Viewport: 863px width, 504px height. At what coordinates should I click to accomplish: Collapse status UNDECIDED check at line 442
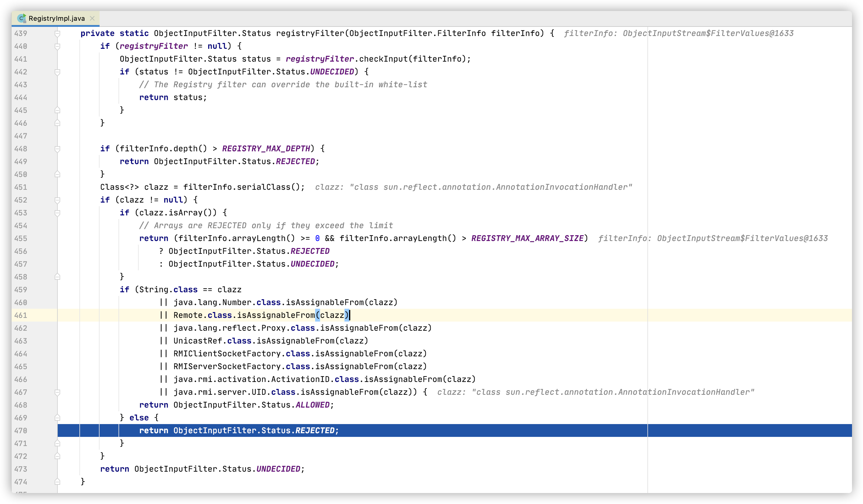tap(57, 72)
